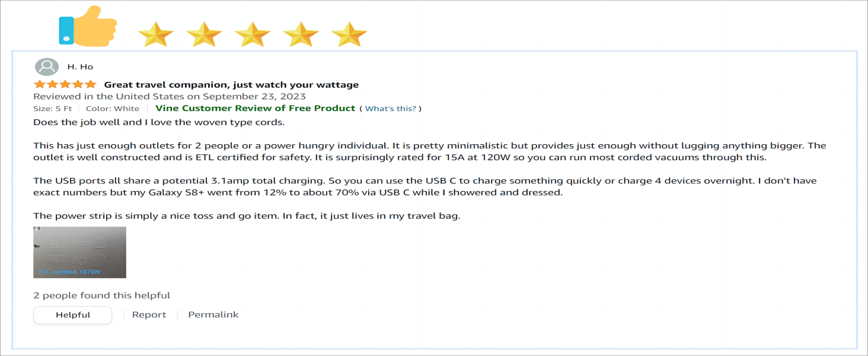Open the ETL certified review photo
Viewport: 868px width, 356px height.
79,252
